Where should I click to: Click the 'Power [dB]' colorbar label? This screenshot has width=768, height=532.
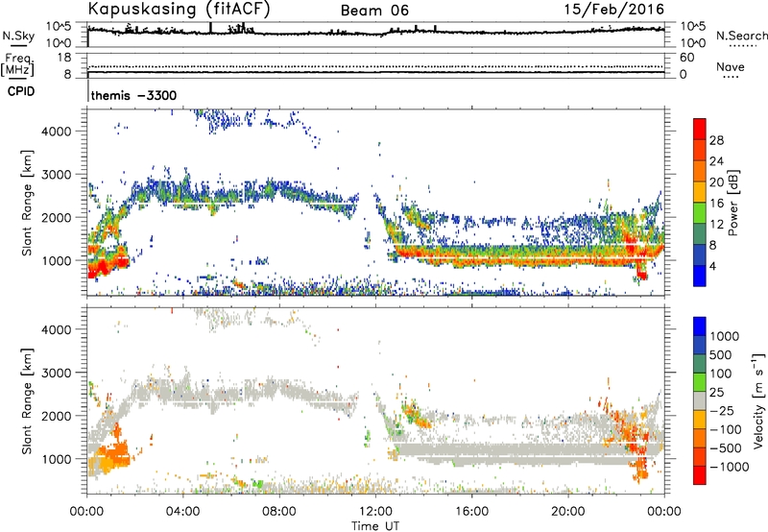[732, 203]
